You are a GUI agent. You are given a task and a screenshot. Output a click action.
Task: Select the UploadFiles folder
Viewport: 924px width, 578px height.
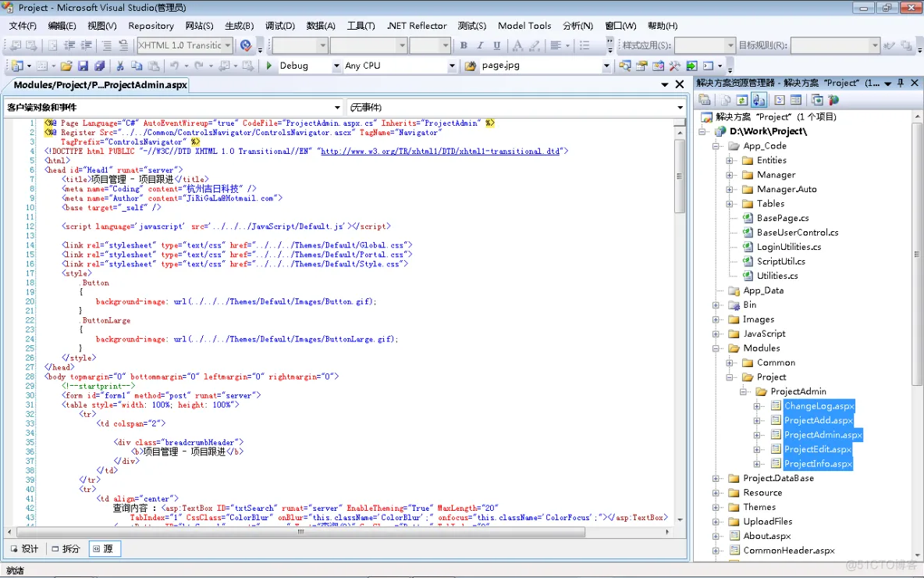pyautogui.click(x=767, y=522)
